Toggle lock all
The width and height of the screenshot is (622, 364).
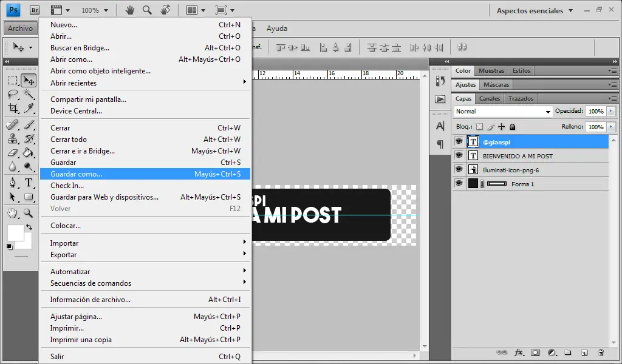[x=513, y=127]
